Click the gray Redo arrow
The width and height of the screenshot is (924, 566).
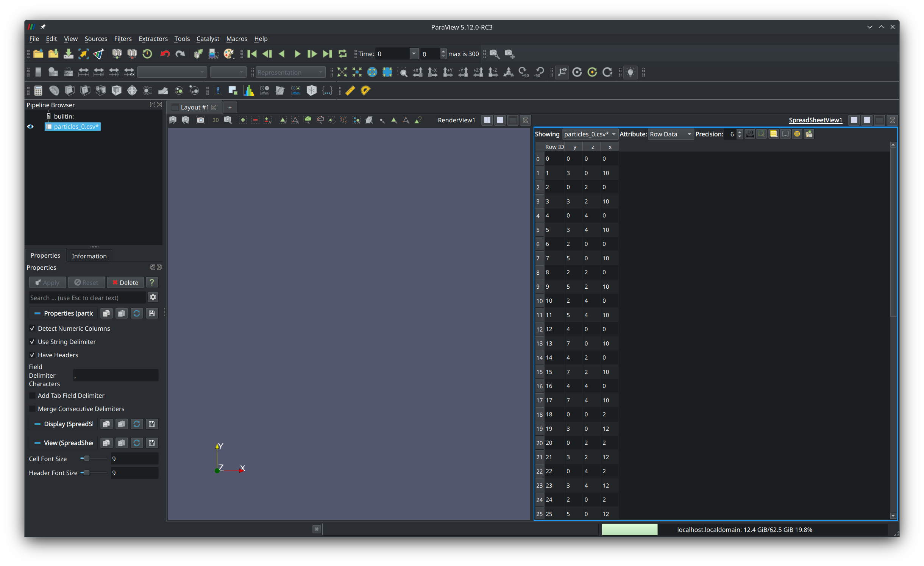[180, 54]
